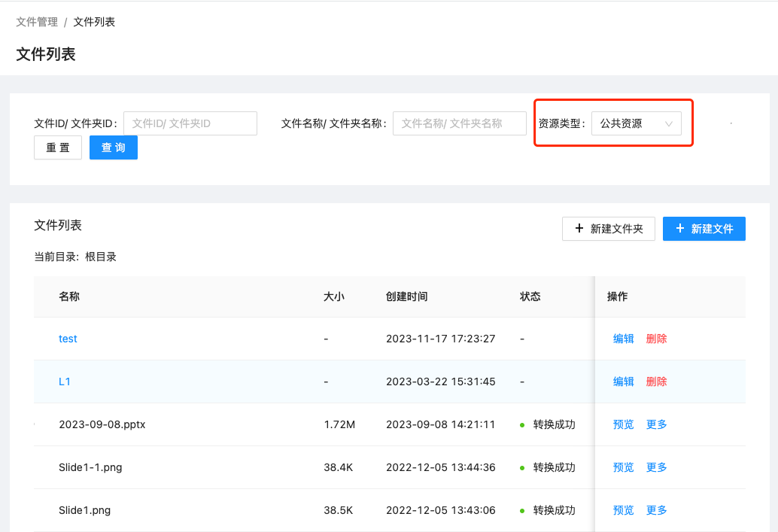This screenshot has width=778, height=532.
Task: Click inside the 文件ID/文件夹ID input field
Action: 190,123
